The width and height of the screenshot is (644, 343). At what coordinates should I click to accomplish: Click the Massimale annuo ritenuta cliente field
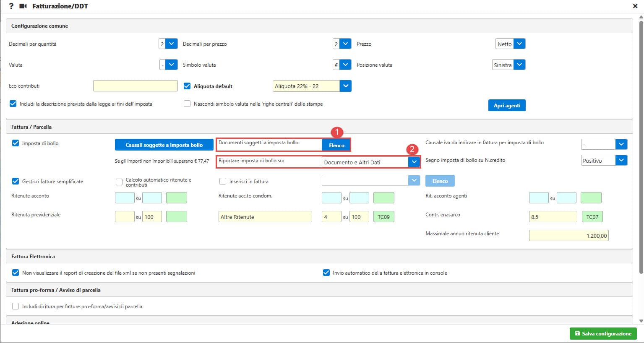[568, 236]
